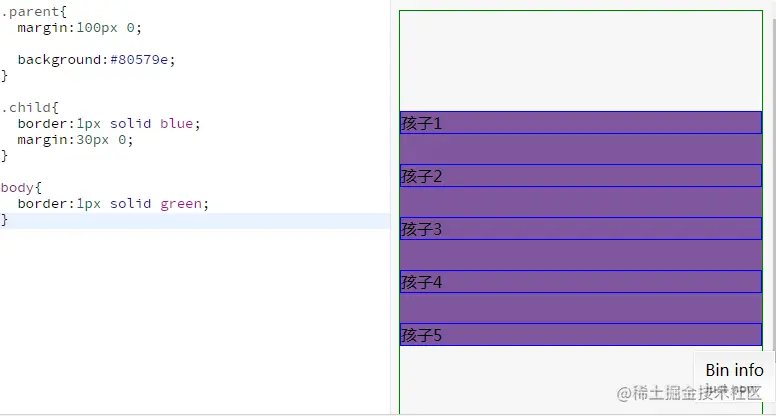Image resolution: width=776 pixels, height=416 pixels.
Task: Place cursor on .parent{ selector line
Action: point(34,11)
